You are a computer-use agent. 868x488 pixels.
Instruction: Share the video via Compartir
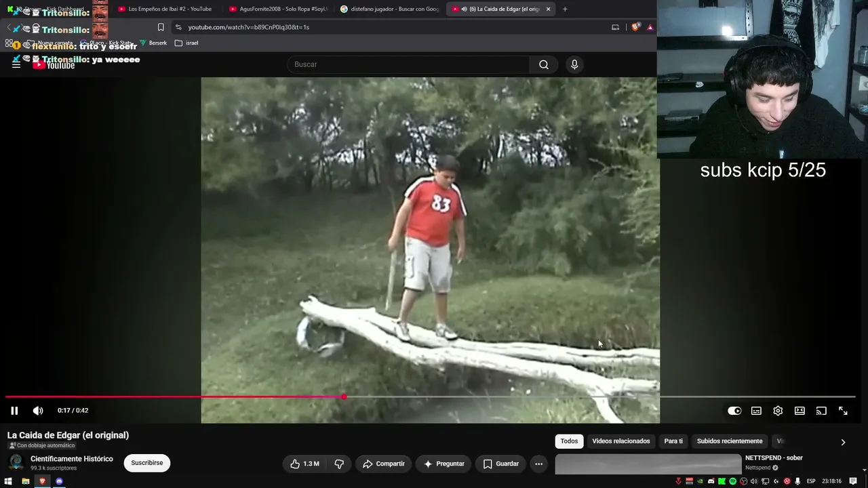(384, 464)
